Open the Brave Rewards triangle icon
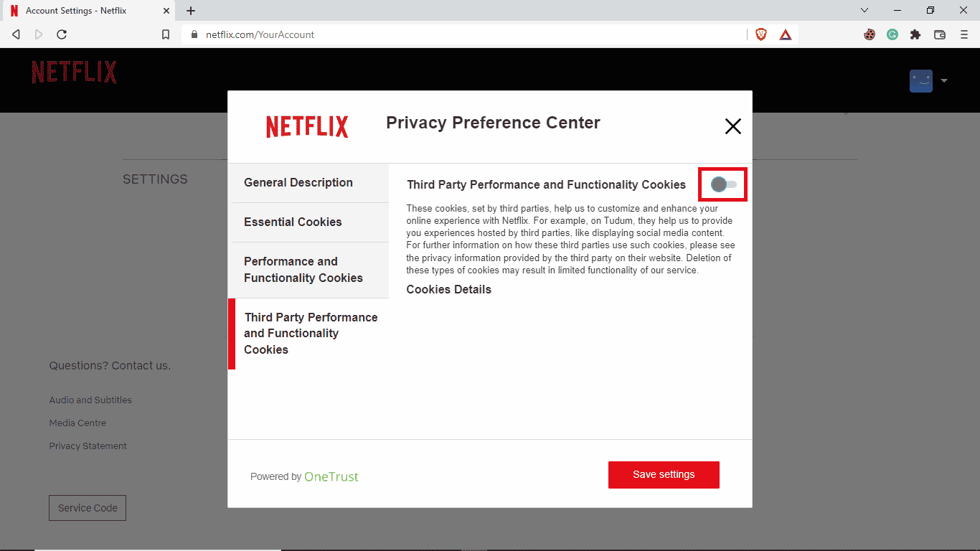 pos(786,34)
